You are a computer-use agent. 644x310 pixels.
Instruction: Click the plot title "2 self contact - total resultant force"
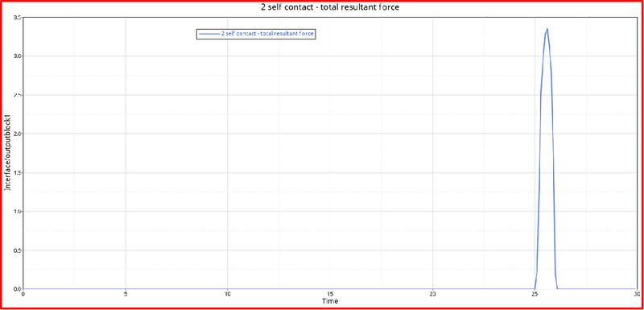click(330, 7)
